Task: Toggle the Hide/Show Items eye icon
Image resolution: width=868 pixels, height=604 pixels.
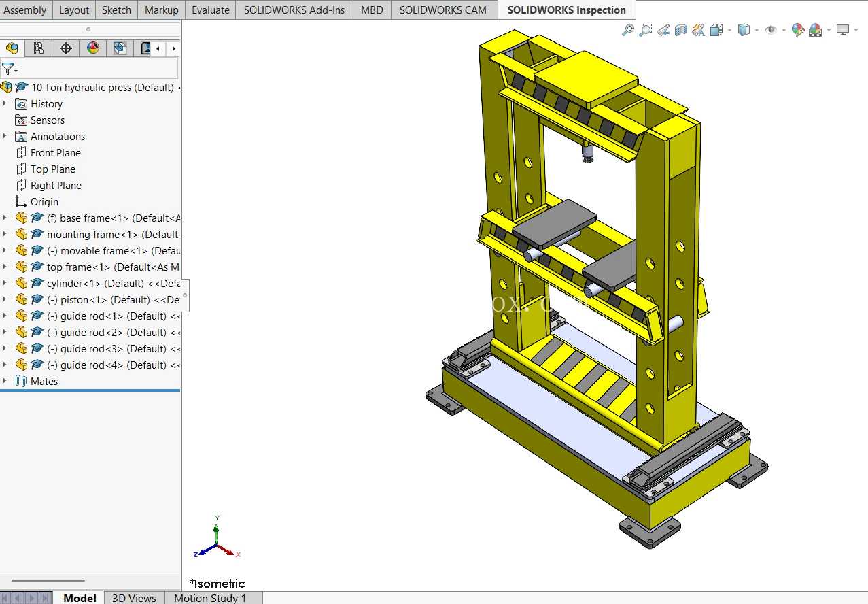Action: [x=771, y=30]
